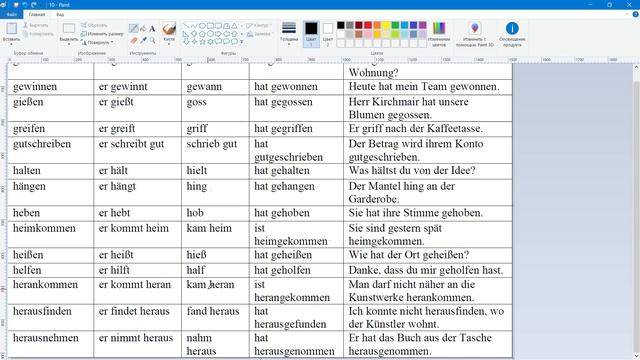Click Cut (Вырезать)

36,25
